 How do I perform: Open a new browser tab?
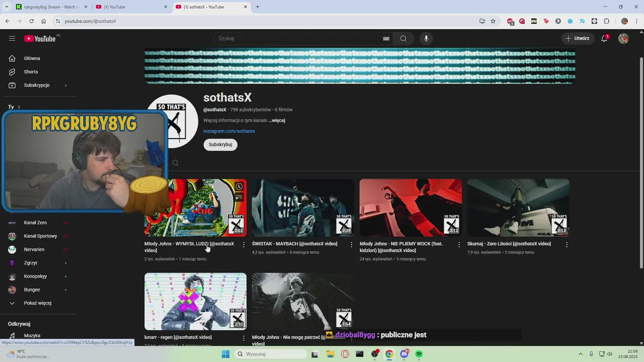[258, 7]
